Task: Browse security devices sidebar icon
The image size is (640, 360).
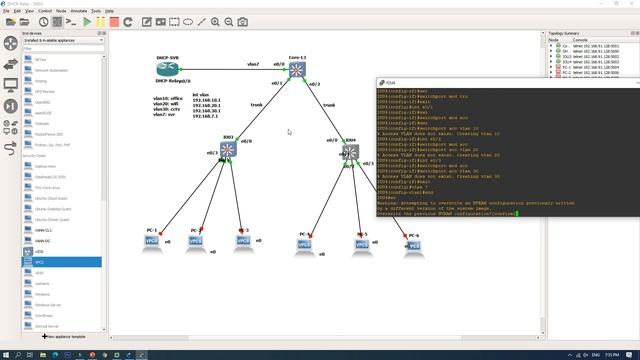Action: [x=11, y=106]
